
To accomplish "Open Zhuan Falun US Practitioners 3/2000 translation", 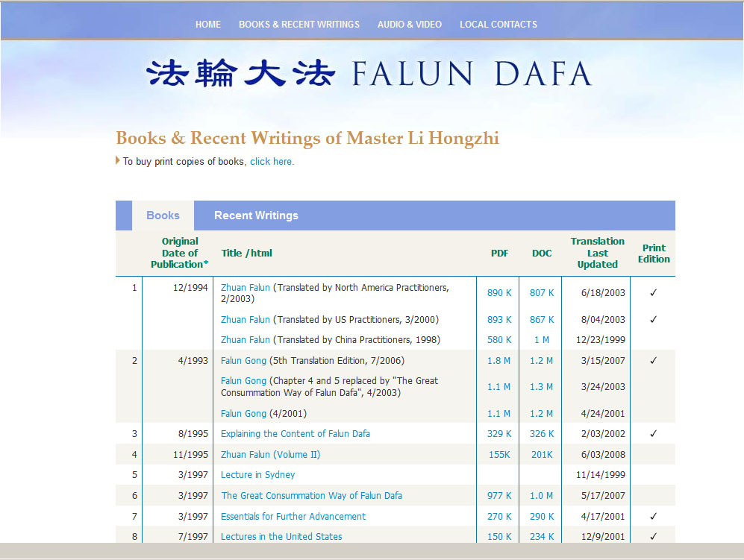I will pos(245,320).
